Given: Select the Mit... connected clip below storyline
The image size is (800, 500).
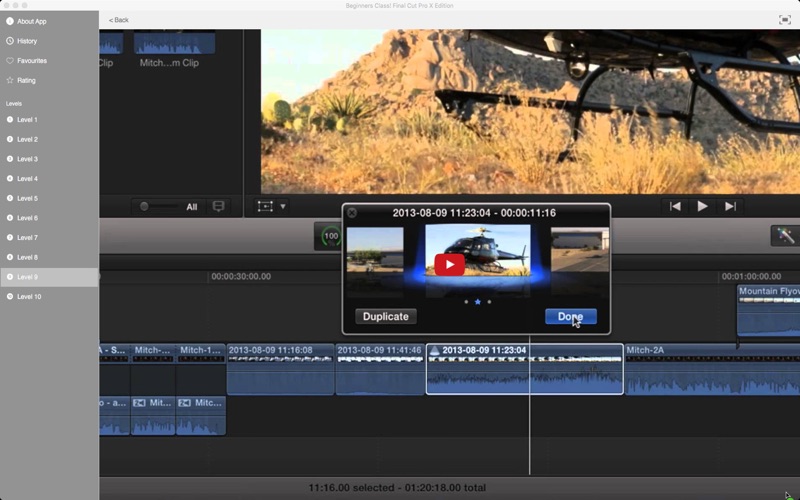Looking at the screenshot, I should tap(153, 415).
